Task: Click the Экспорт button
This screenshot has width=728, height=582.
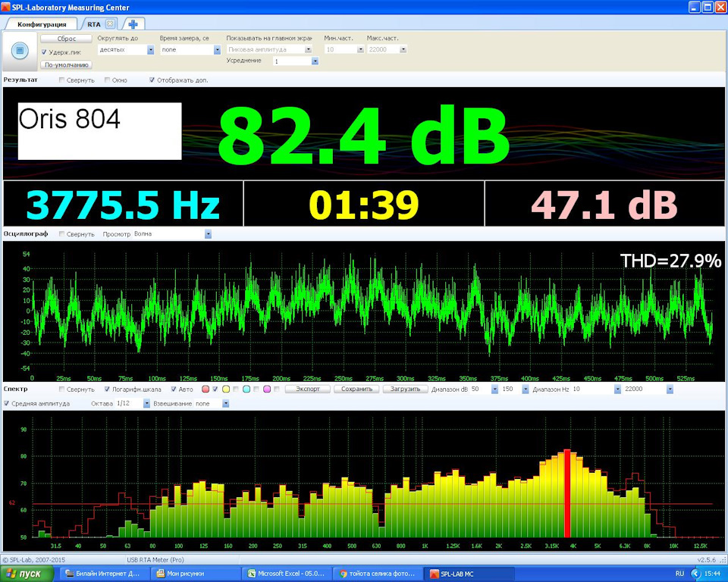Action: click(x=308, y=389)
